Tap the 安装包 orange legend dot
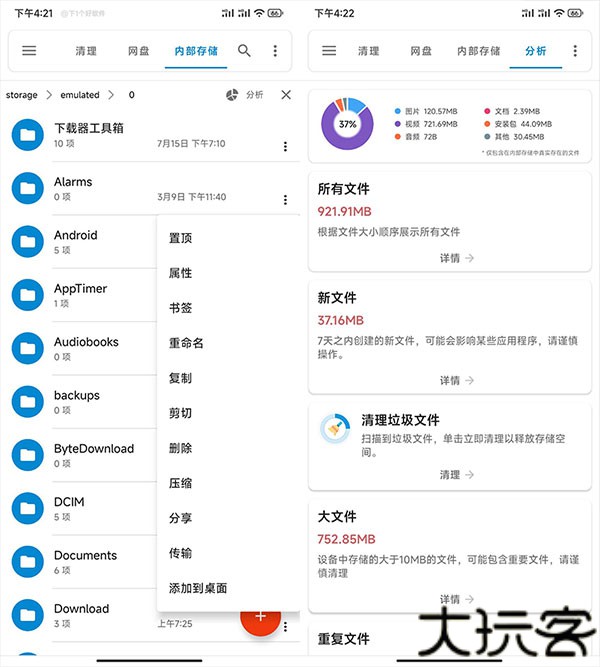 487,124
